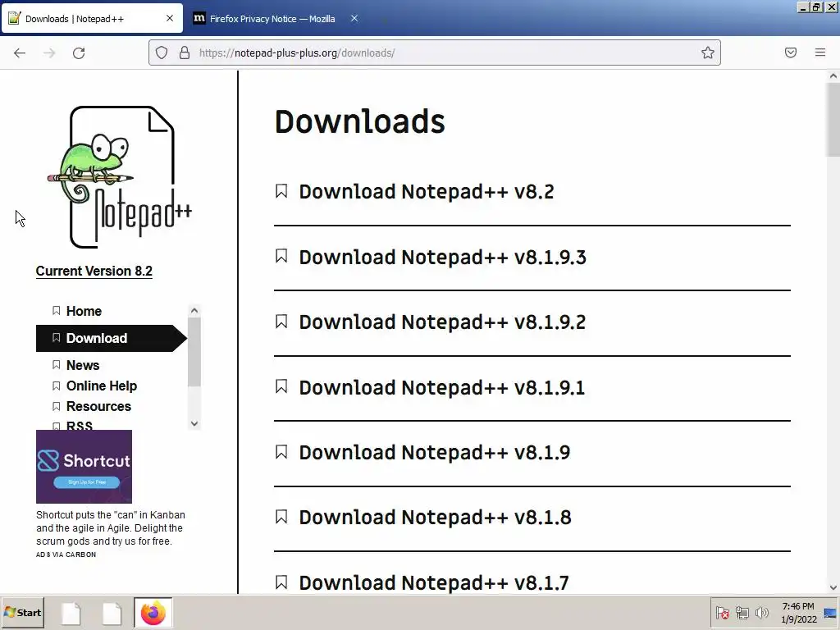The width and height of the screenshot is (840, 630).
Task: Click the Show Desktop tray icon
Action: coord(831,613)
